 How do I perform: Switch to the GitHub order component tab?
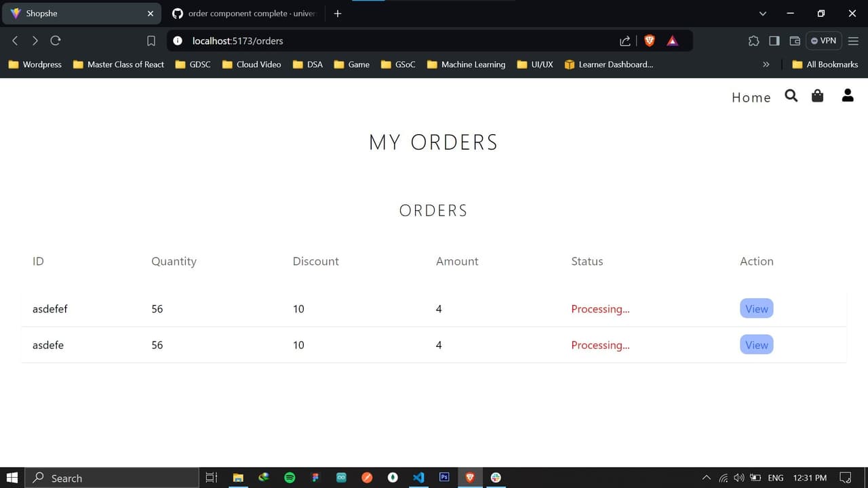pos(244,14)
